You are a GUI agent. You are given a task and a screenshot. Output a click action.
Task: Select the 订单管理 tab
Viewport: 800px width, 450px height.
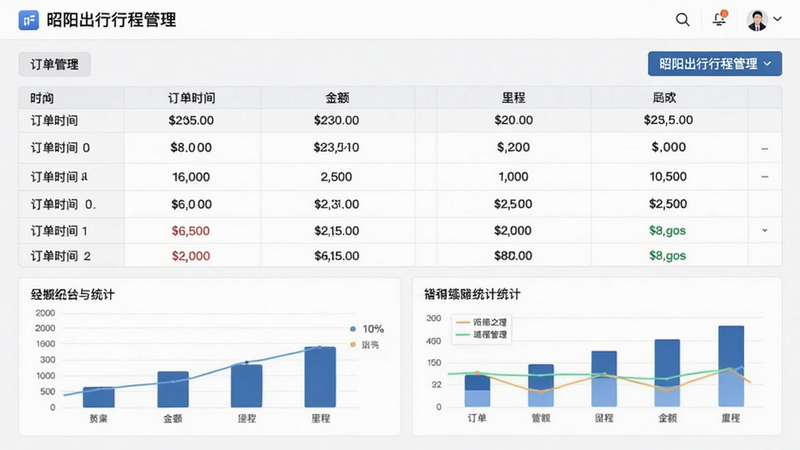point(55,64)
